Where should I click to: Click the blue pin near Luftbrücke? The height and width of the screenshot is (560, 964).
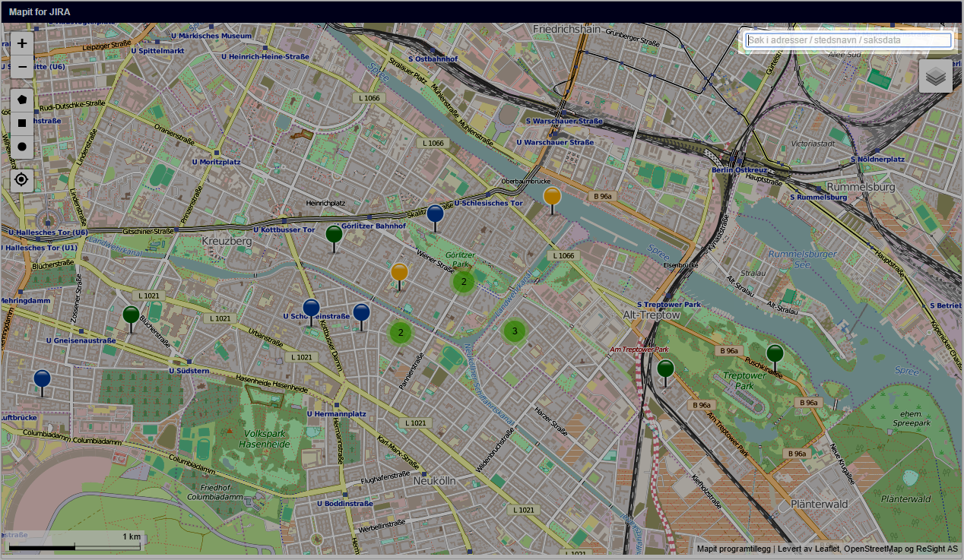[42, 379]
